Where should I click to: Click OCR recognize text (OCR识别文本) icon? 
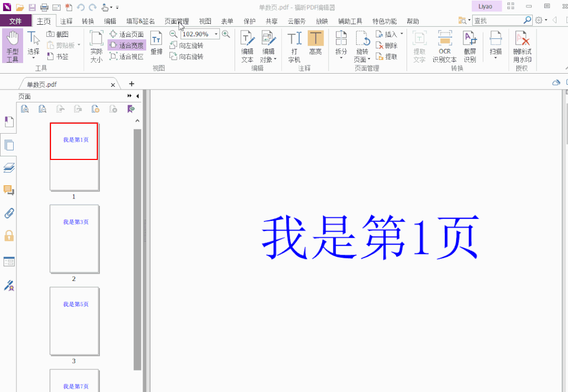[445, 47]
